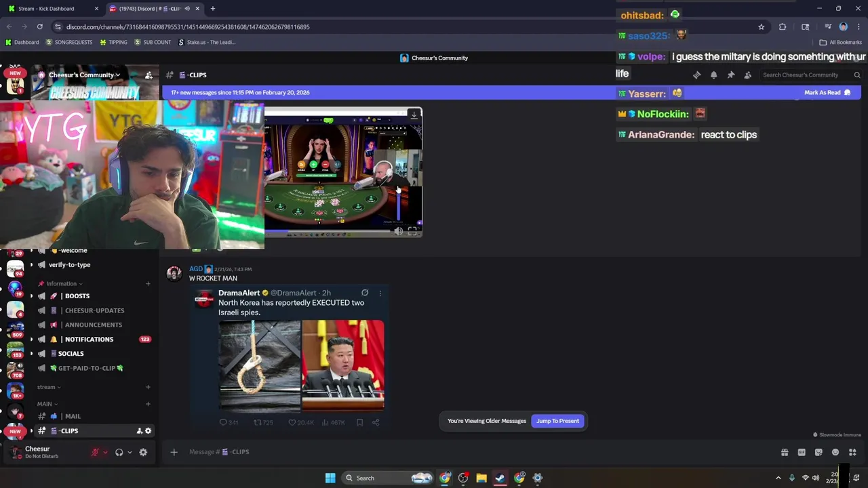Image resolution: width=868 pixels, height=488 pixels.
Task: Open the Kim Jong Un image thumbnail
Action: click(343, 366)
